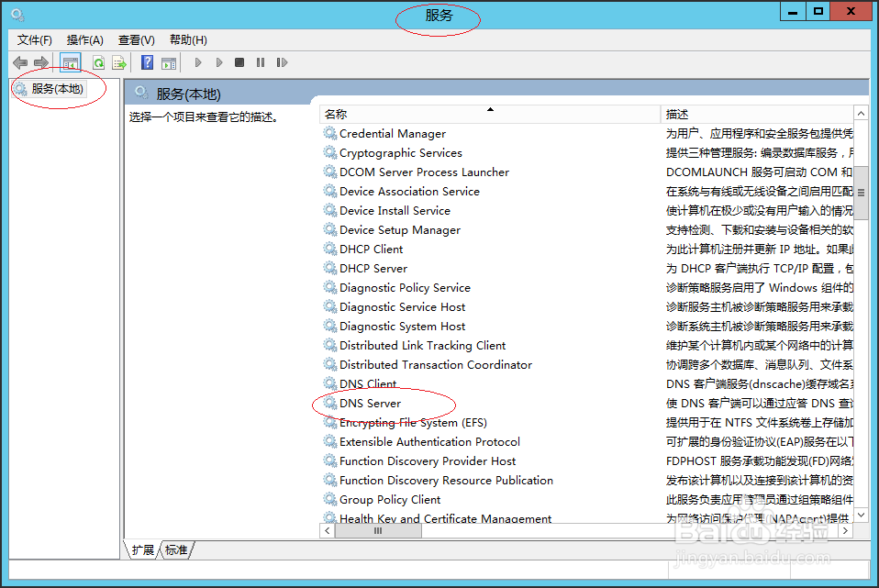Navigate back using the back arrow icon
This screenshot has height=588, width=879.
[x=20, y=61]
